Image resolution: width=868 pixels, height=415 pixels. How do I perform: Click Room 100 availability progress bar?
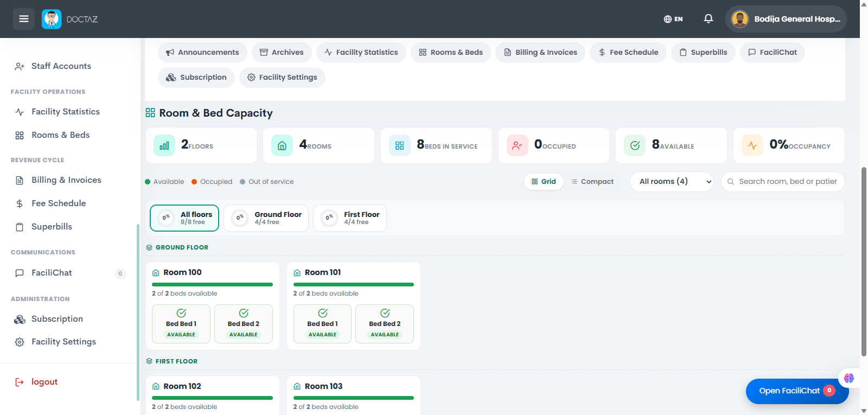(x=212, y=284)
